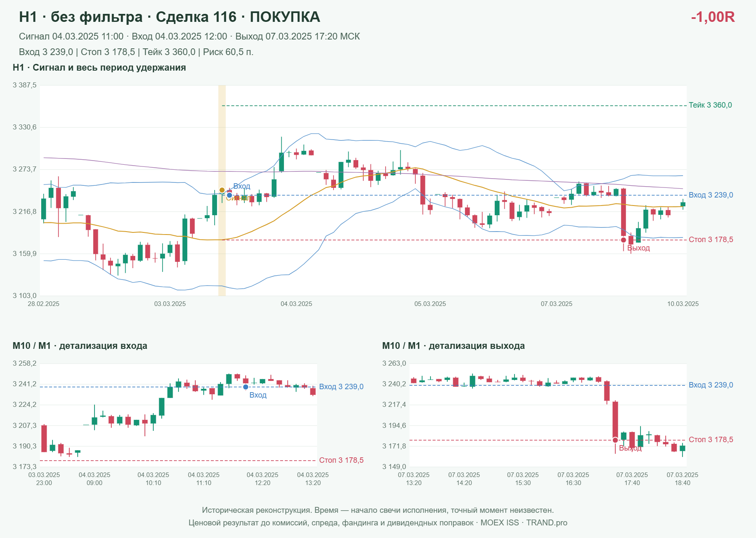Image resolution: width=756 pixels, height=538 pixels.
Task: Click the blue entry marker on entry detail chart
Action: (246, 387)
